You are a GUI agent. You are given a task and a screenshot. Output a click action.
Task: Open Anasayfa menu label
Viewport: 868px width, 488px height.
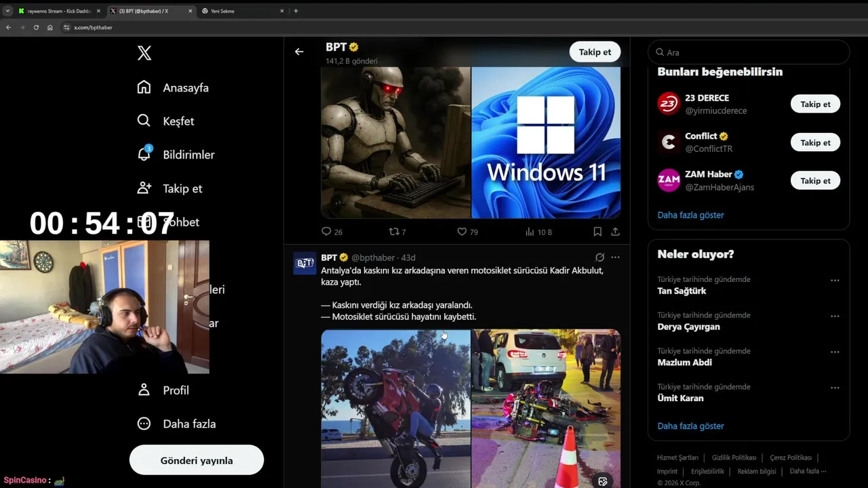tap(186, 87)
